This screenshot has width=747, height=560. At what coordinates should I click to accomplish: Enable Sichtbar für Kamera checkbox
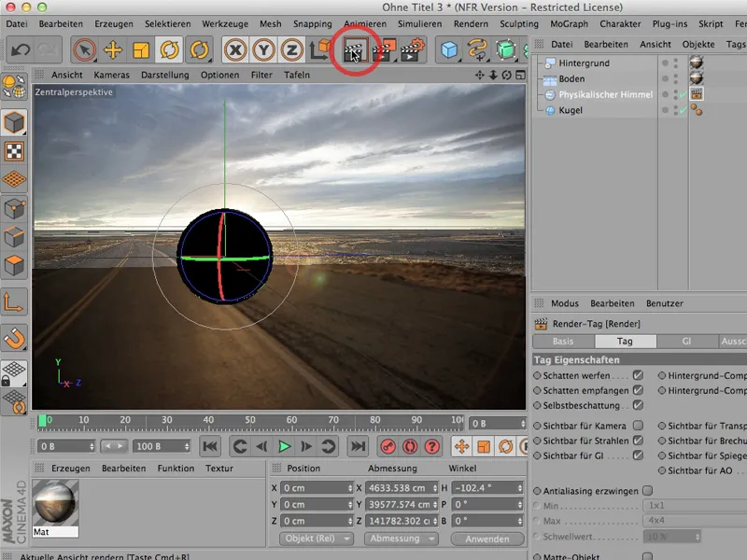pos(638,426)
